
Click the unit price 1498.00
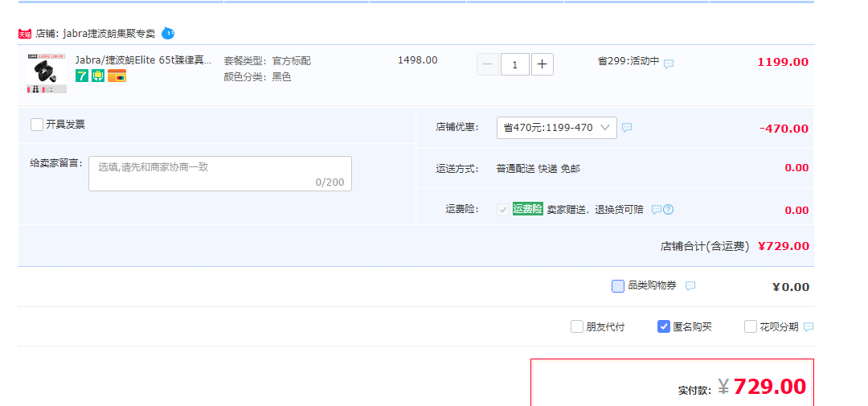click(418, 59)
